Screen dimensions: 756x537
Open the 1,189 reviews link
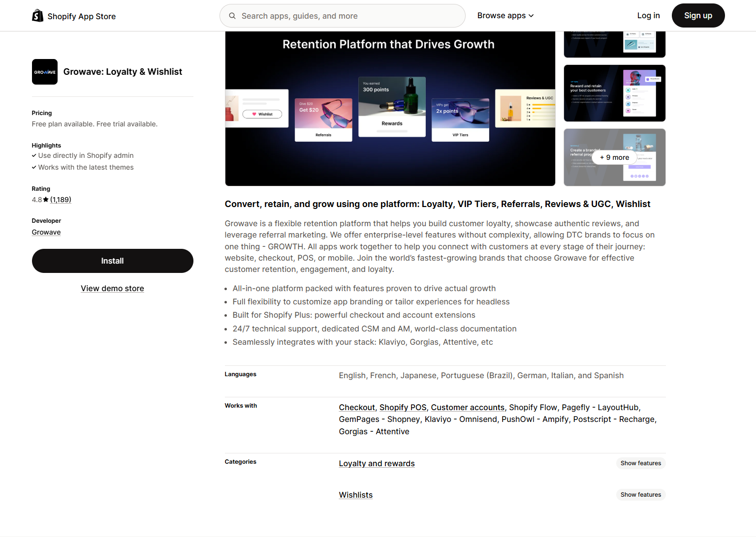[61, 200]
